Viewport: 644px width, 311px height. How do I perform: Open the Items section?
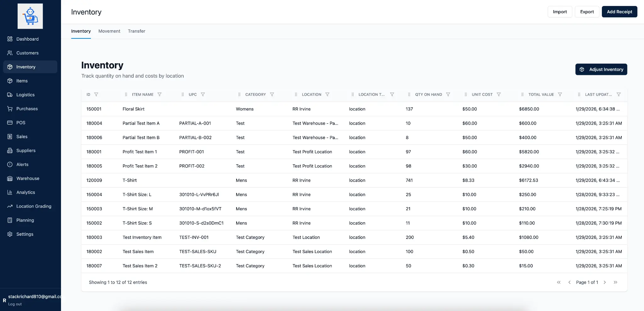22,81
